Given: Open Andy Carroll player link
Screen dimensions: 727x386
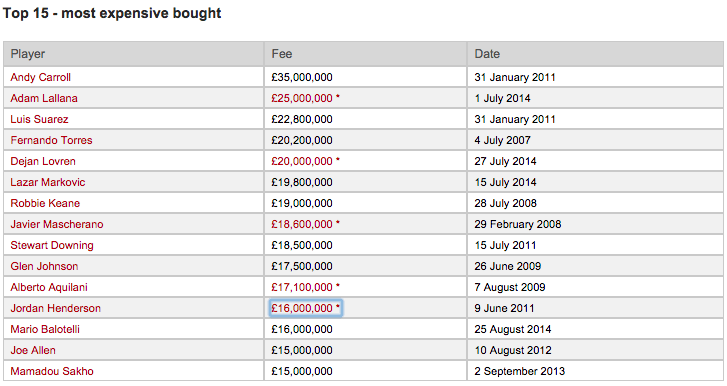Looking at the screenshot, I should 40,77.
